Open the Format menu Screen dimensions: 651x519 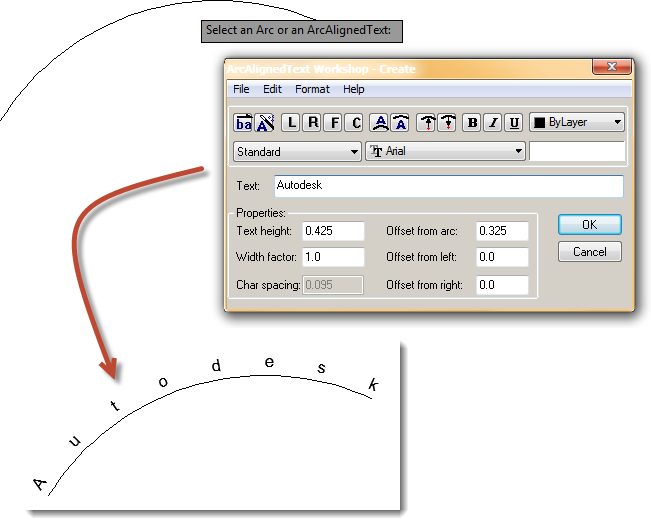(312, 89)
